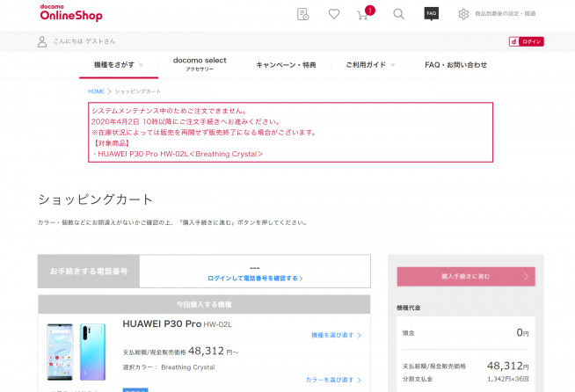
Task: Click the 頭金 0円 amount
Action: tap(522, 332)
